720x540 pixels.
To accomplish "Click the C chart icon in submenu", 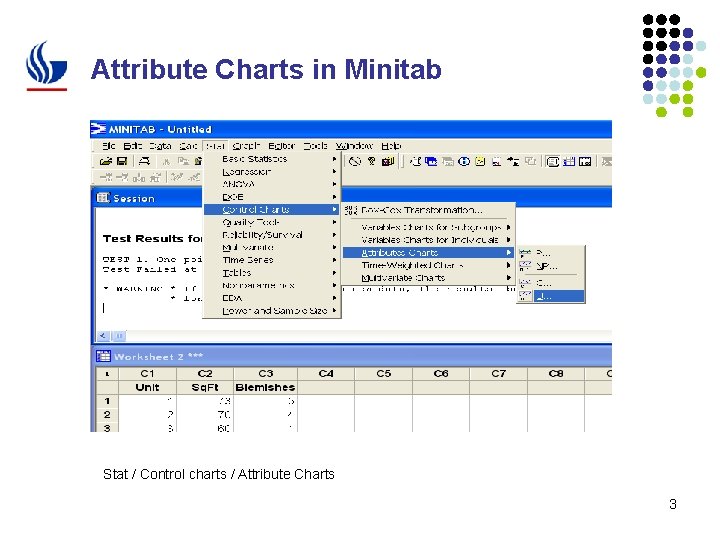I will click(x=525, y=282).
